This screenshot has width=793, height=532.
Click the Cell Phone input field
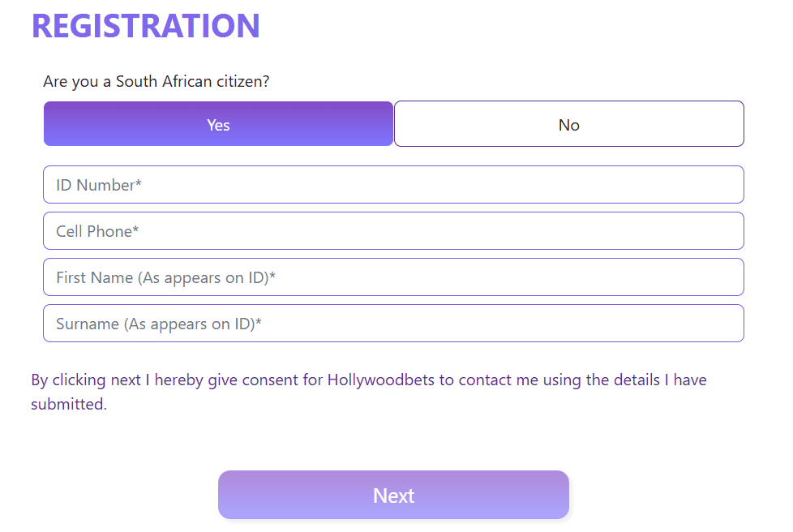click(x=393, y=230)
